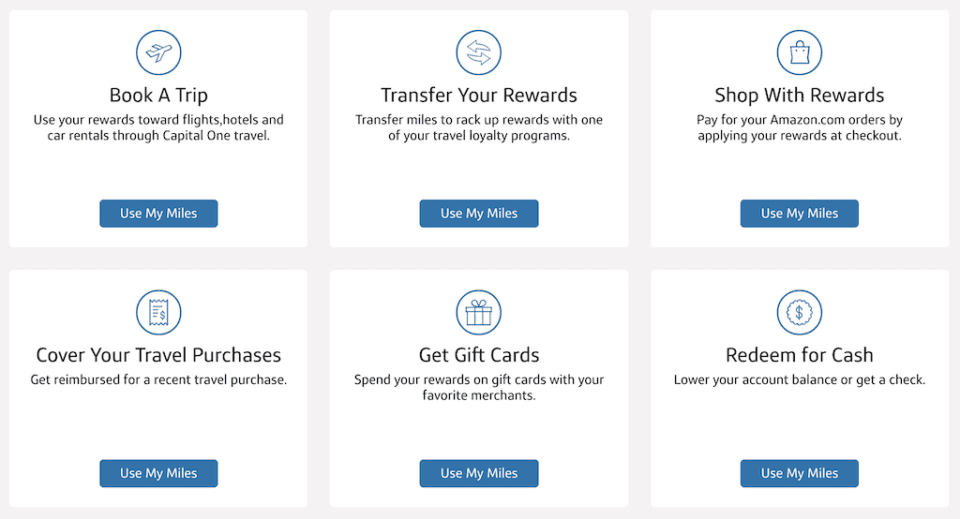Click the shopping bag icon

pyautogui.click(x=800, y=53)
